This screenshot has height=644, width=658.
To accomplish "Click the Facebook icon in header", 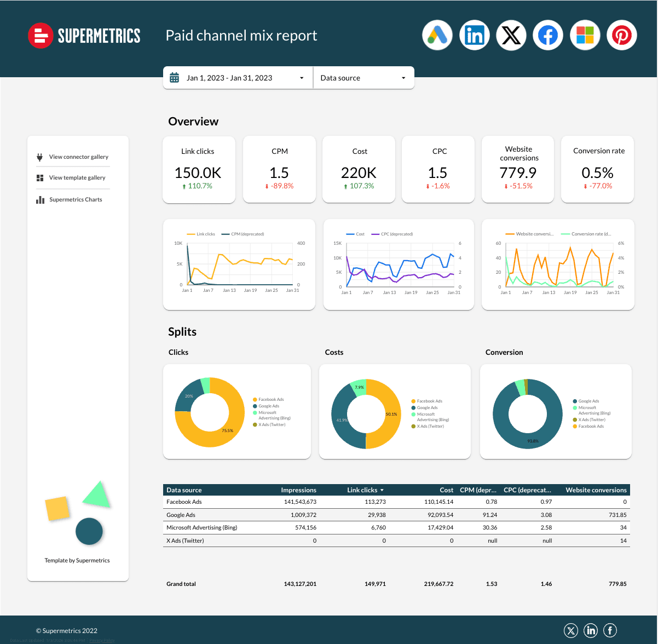I will click(x=548, y=36).
